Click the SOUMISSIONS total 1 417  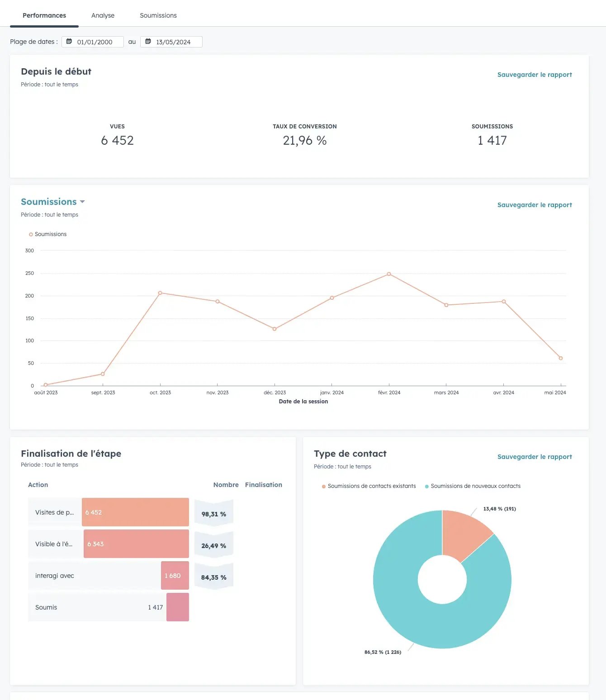click(492, 140)
